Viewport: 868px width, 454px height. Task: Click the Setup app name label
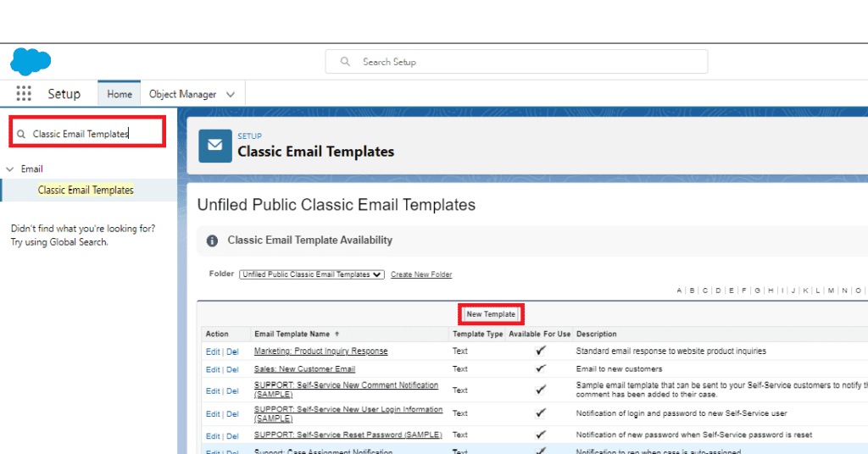coord(64,94)
